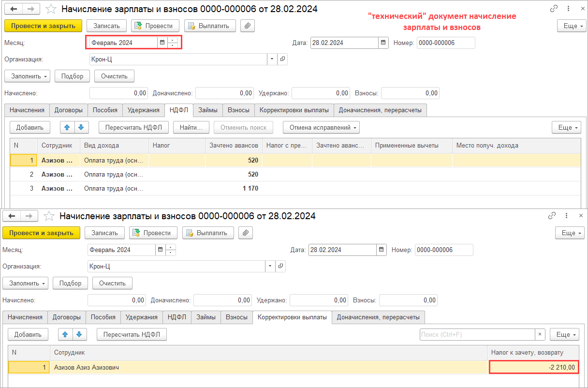
Task: Click Пересчитать НДФЛ in upper window
Action: [133, 128]
